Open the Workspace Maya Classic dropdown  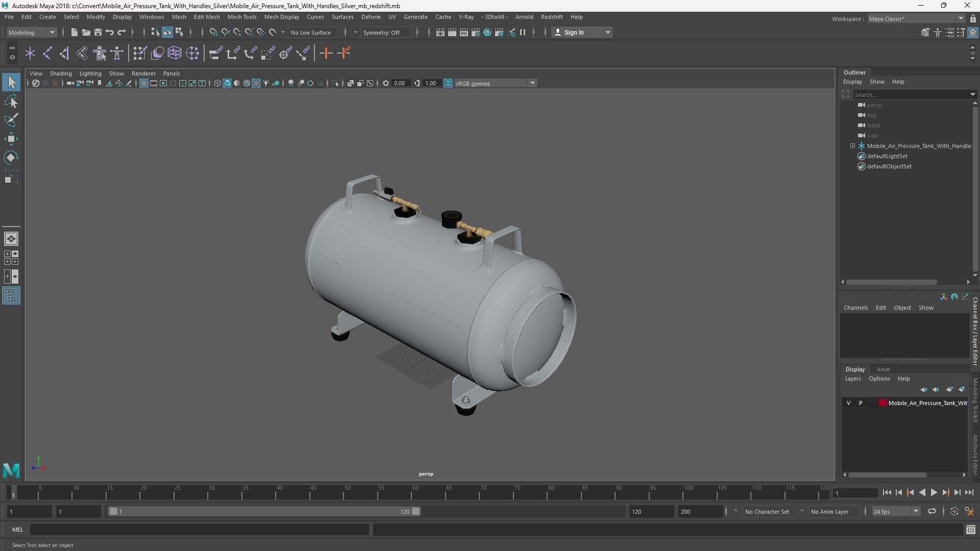916,18
